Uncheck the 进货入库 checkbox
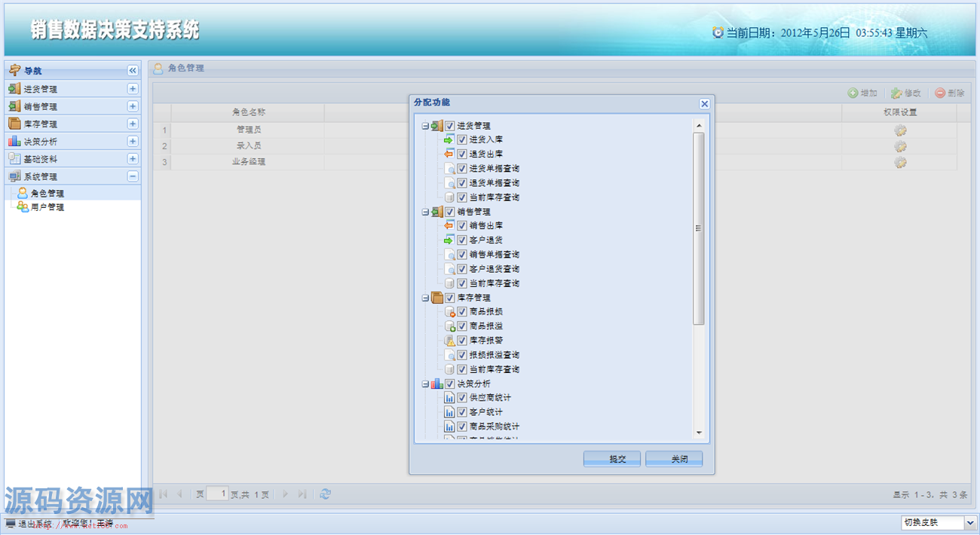This screenshot has height=535, width=980. point(462,140)
